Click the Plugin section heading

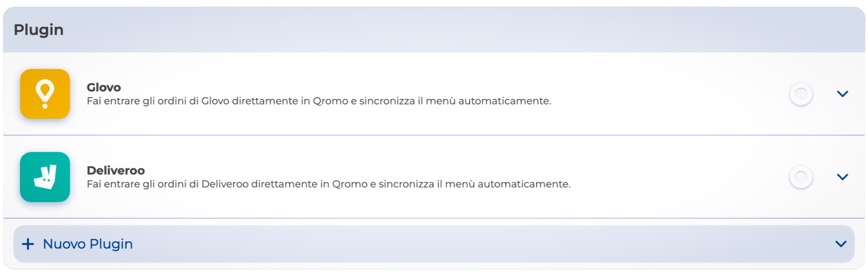point(38,30)
